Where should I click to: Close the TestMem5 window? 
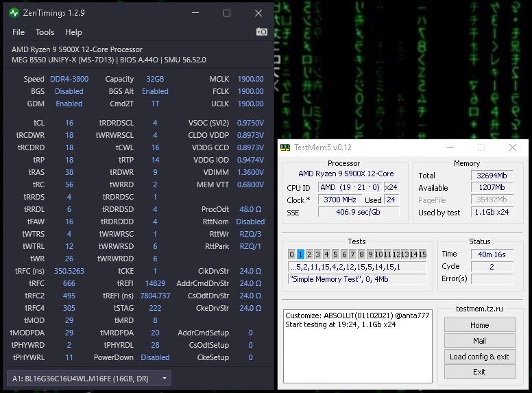(513, 147)
